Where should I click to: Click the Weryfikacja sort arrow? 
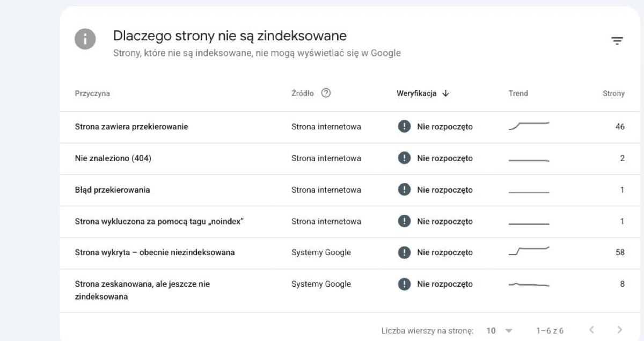(445, 93)
